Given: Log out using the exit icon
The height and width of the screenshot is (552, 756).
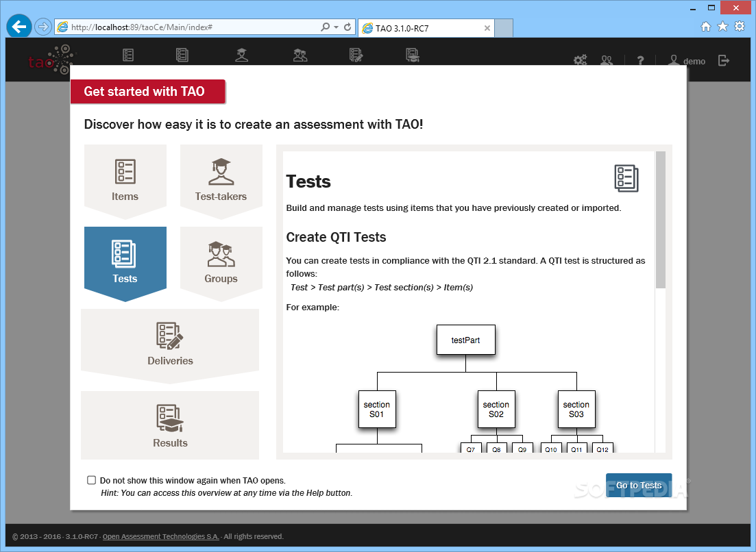Looking at the screenshot, I should pyautogui.click(x=723, y=61).
